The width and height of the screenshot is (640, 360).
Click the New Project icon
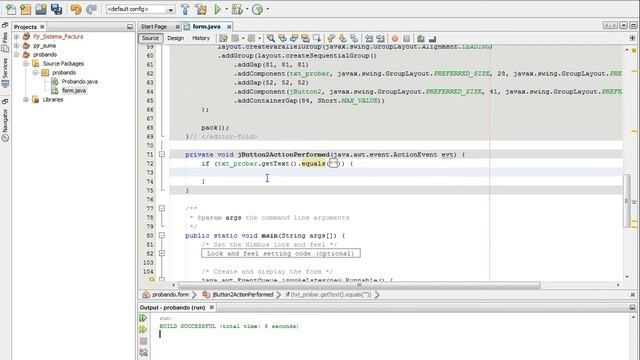[x=25, y=9]
